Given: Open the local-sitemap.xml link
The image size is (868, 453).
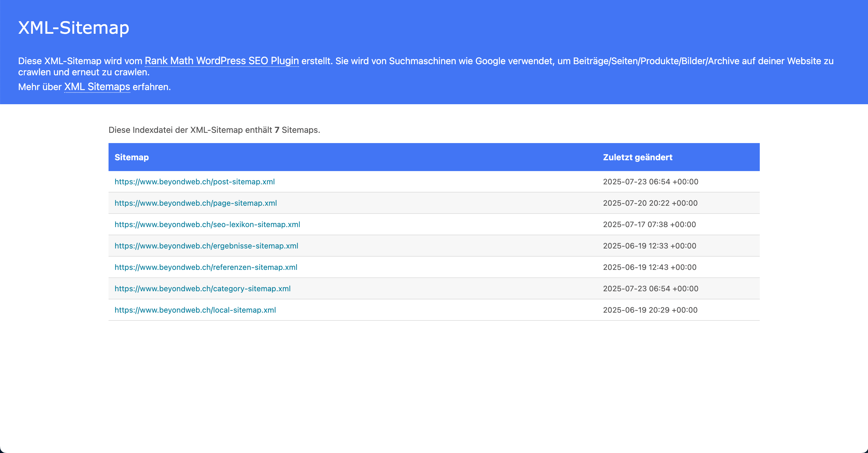Looking at the screenshot, I should point(195,310).
